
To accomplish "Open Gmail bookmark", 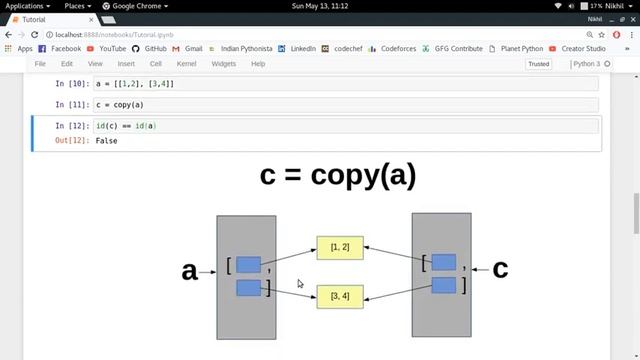I will tap(187, 49).
